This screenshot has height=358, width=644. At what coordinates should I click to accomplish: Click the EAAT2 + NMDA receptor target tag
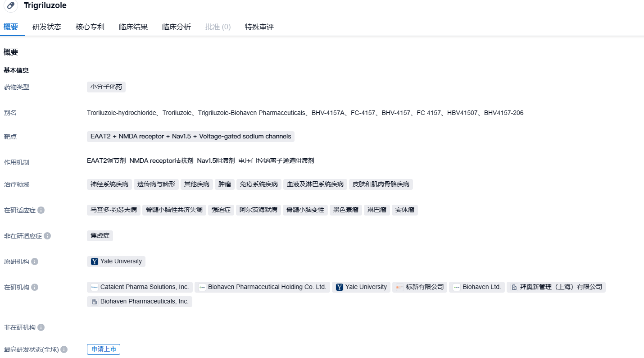coord(190,137)
